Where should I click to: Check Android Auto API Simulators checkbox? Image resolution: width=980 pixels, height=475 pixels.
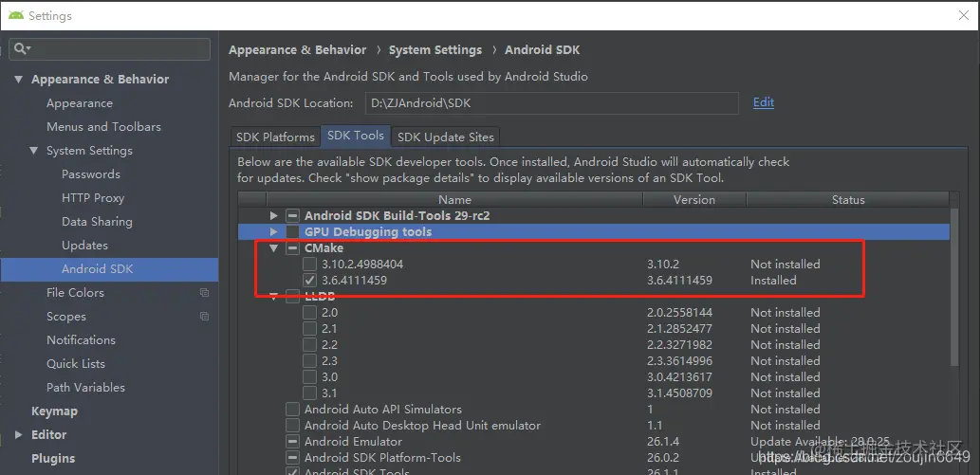point(292,410)
